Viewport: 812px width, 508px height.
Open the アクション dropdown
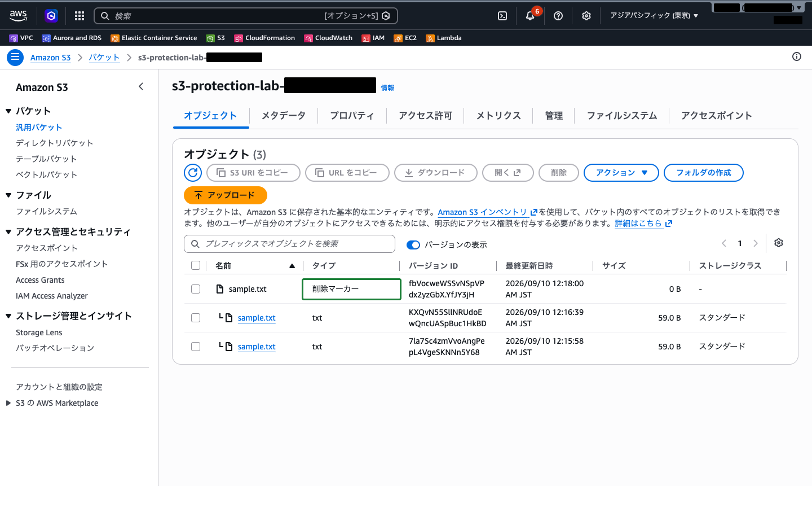621,173
